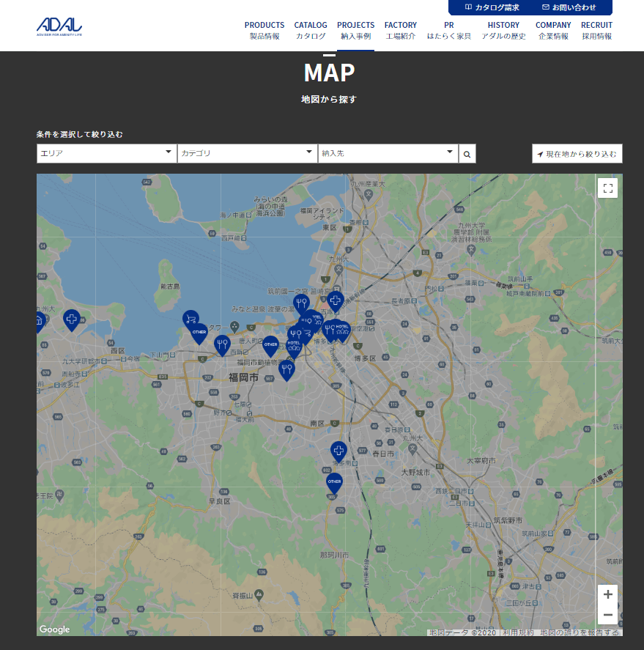Viewport: 644px width, 650px height.
Task: Open the PRODUCTS 製品情報 menu
Action: tap(264, 30)
